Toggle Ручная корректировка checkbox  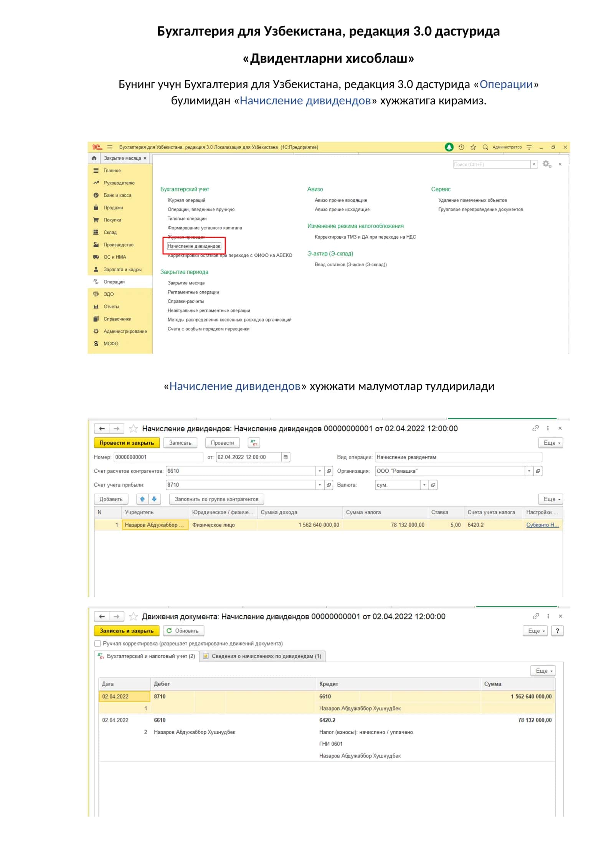(97, 643)
